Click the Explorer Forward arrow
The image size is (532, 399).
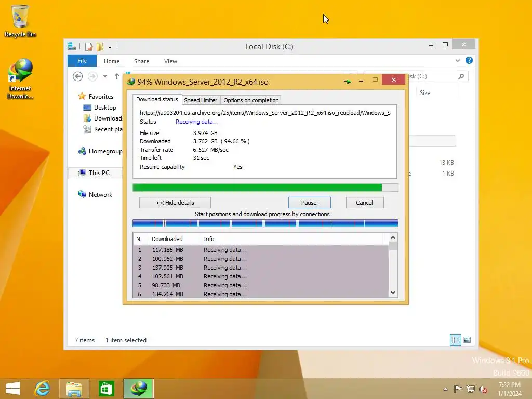(92, 76)
